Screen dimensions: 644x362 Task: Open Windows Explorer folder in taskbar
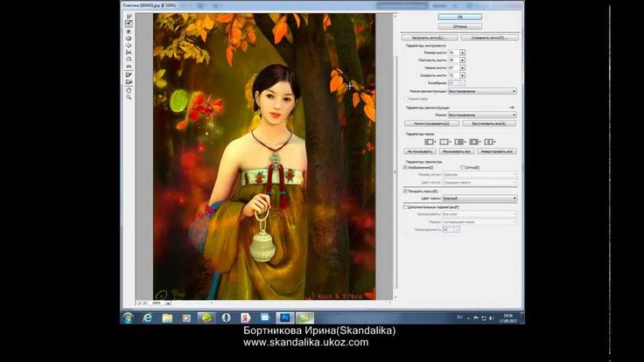coord(167,318)
